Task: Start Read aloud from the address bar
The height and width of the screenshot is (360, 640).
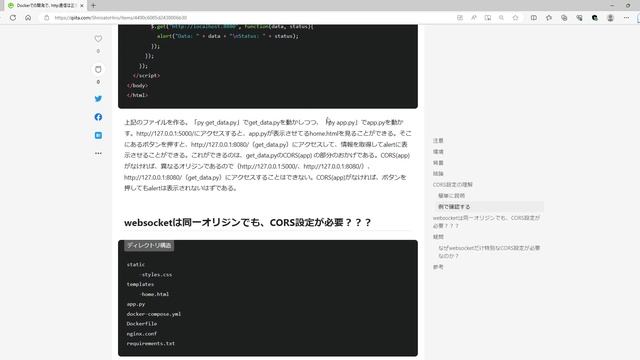Action: [473, 18]
